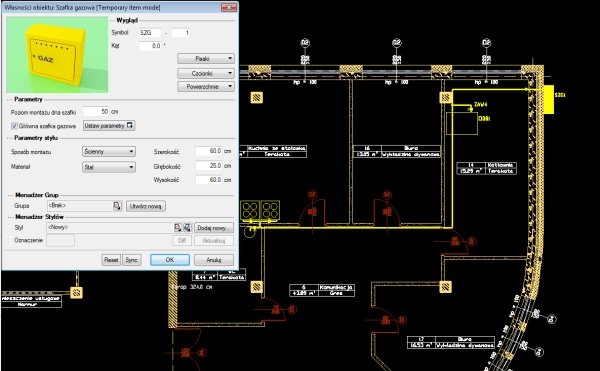Open the Materiał combo box showing Stal
Viewport: 600px width, 371px height.
coord(109,167)
